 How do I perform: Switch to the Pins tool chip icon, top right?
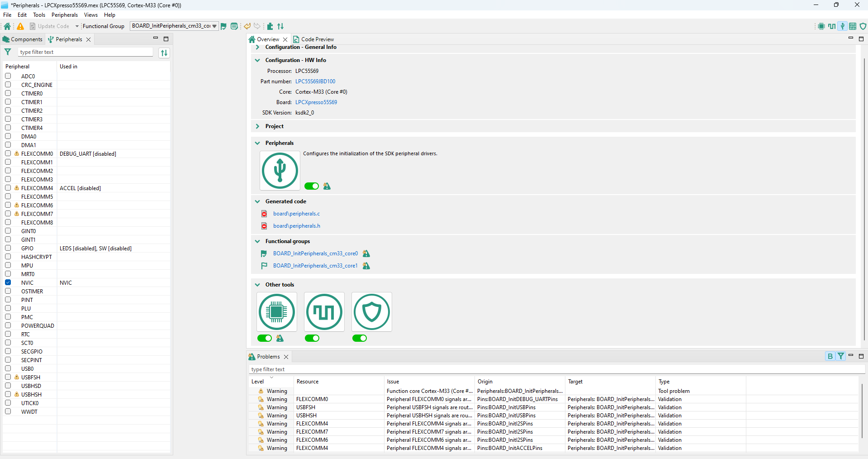coord(821,26)
